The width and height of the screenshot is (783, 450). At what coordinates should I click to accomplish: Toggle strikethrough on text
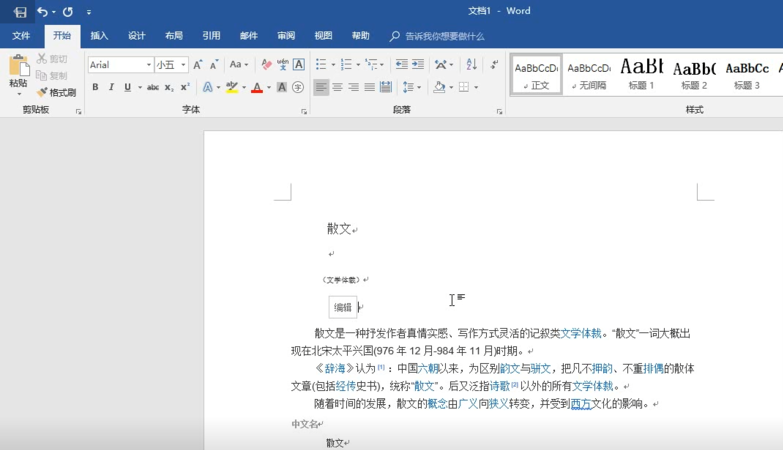tap(153, 88)
